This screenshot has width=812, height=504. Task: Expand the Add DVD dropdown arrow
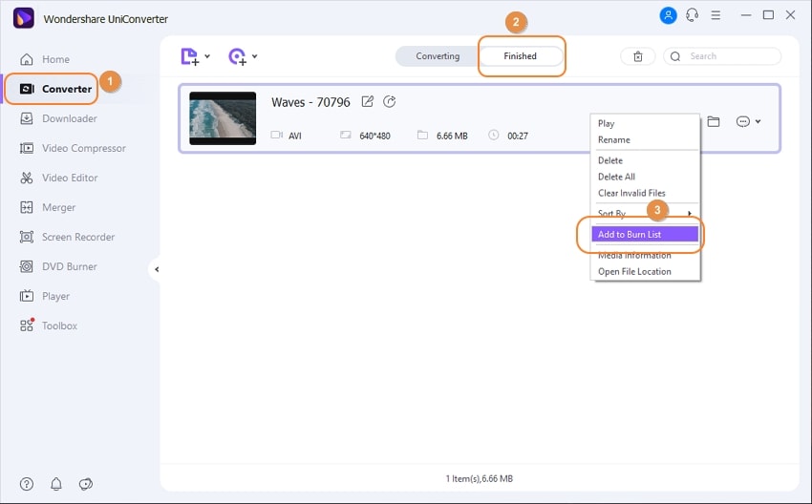click(254, 56)
